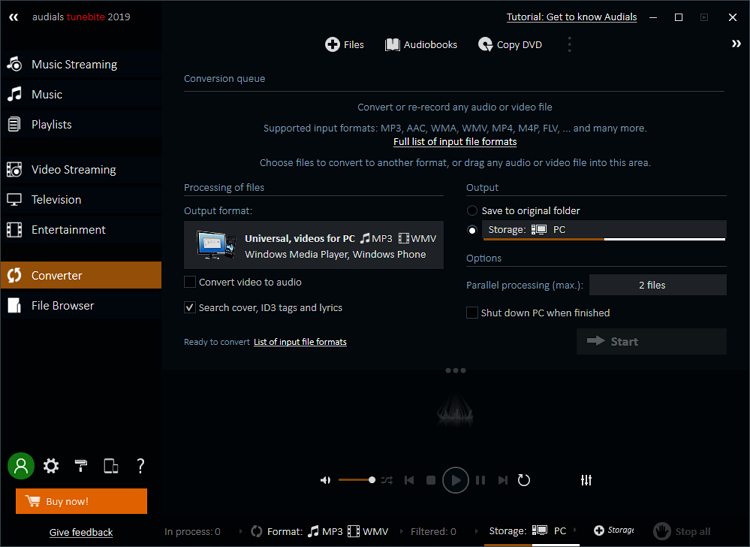Screen dimensions: 750x547
Task: Open the equalizer sliders icon
Action: pyautogui.click(x=586, y=480)
